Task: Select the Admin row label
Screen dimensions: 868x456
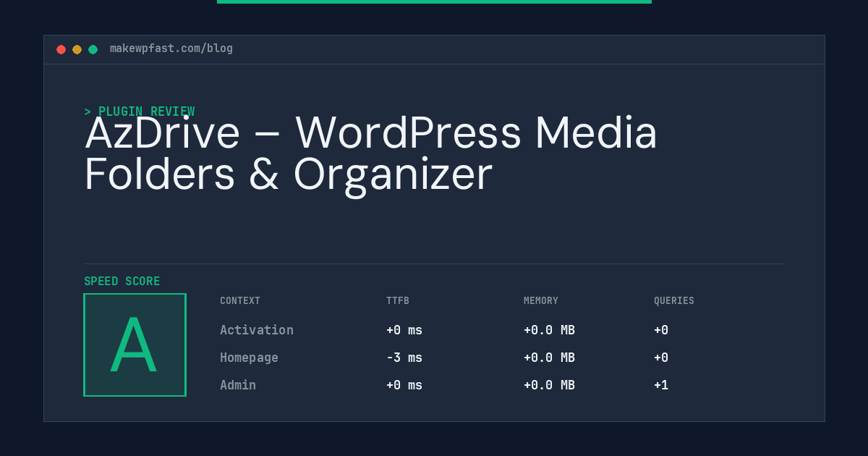Action: point(238,385)
